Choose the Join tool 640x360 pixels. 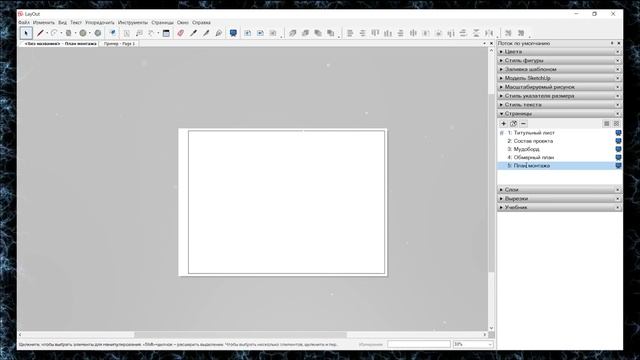tap(219, 33)
